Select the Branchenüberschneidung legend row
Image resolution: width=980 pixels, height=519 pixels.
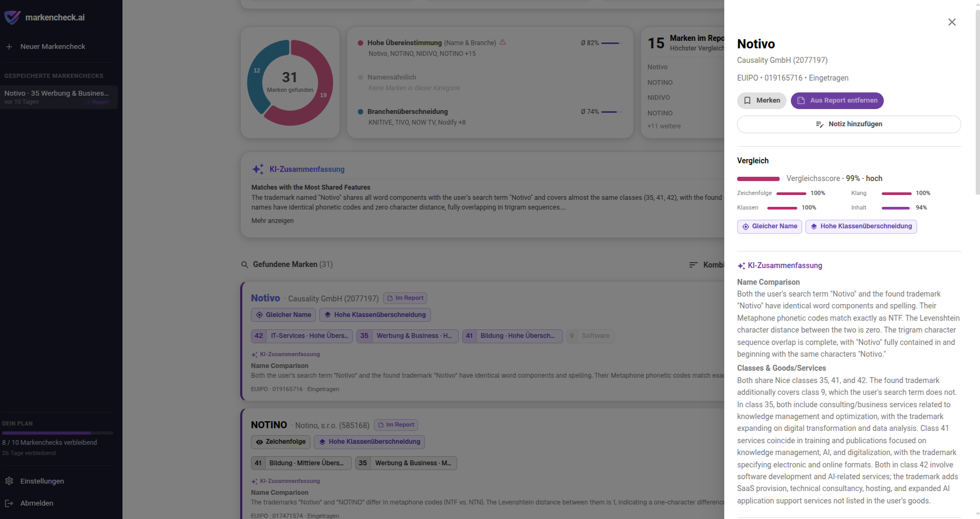coord(490,117)
